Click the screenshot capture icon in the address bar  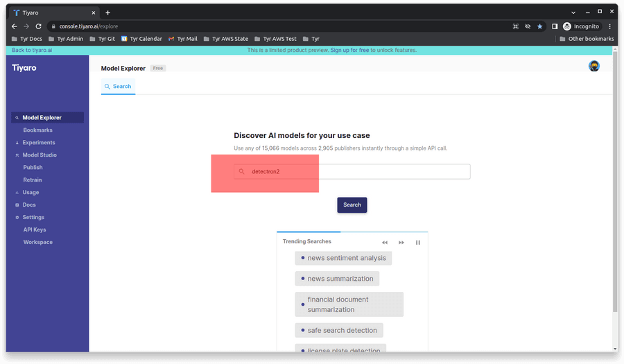[x=515, y=26]
